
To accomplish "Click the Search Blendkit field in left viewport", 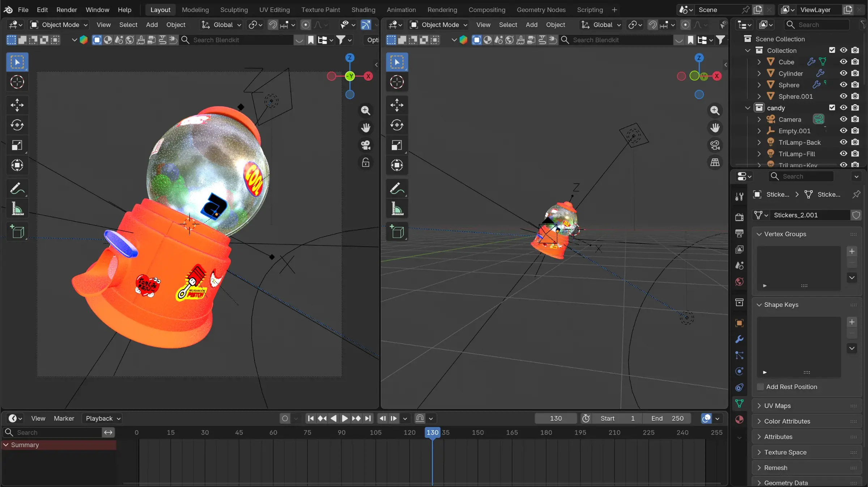I will pos(237,40).
